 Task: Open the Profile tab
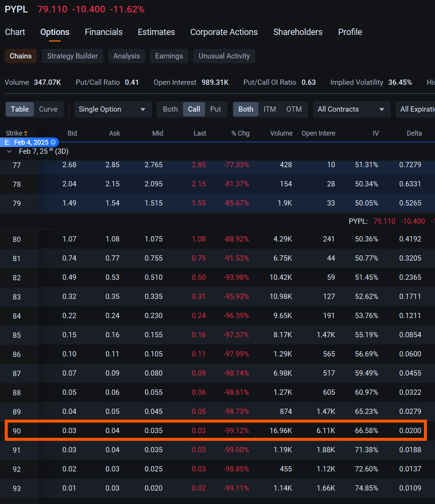(x=350, y=32)
